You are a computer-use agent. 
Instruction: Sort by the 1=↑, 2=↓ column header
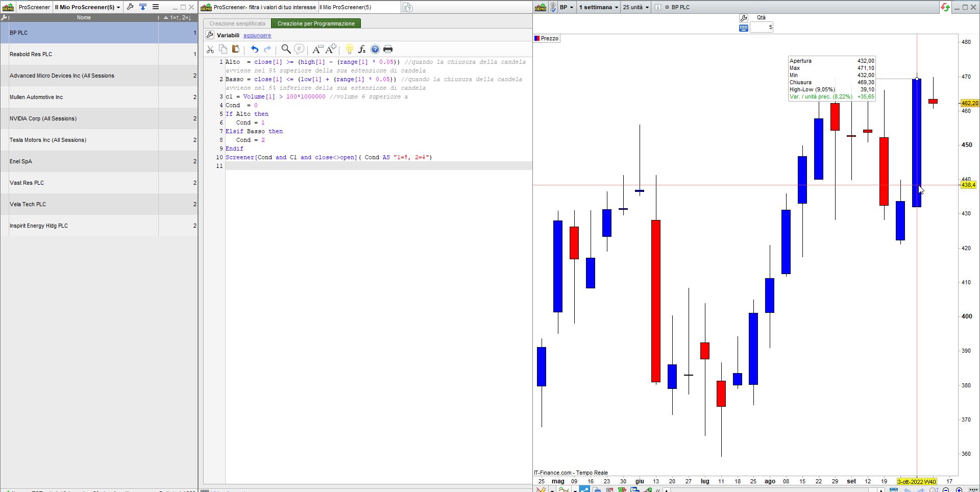pos(178,18)
